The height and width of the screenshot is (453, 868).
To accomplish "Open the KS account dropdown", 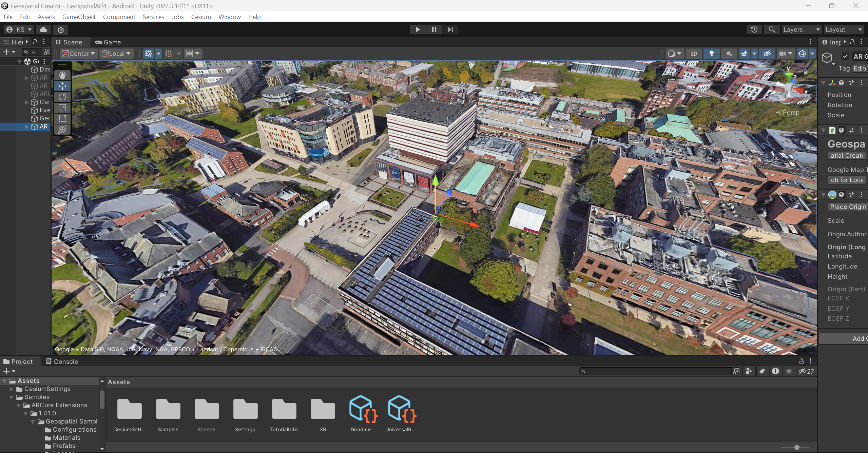I will click(19, 29).
